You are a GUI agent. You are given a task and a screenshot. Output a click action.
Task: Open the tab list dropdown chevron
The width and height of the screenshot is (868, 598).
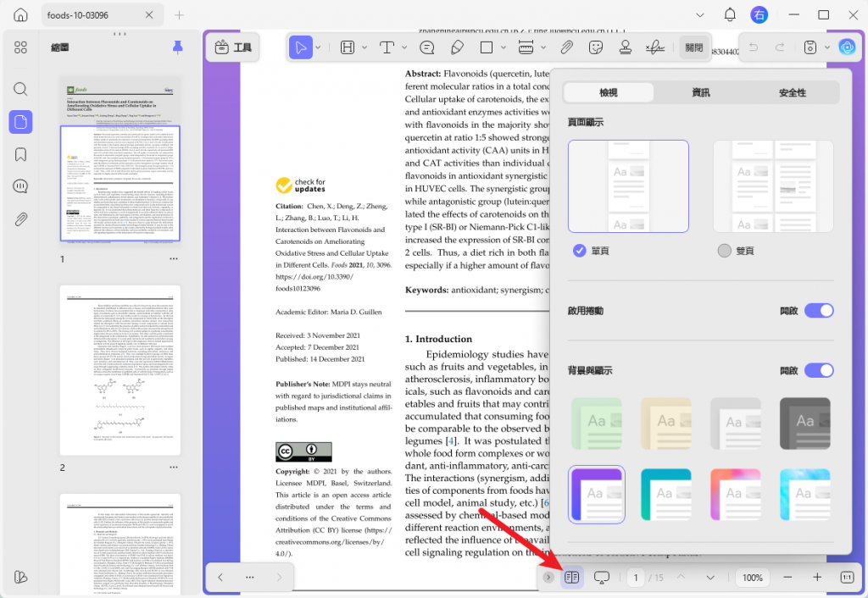point(700,15)
